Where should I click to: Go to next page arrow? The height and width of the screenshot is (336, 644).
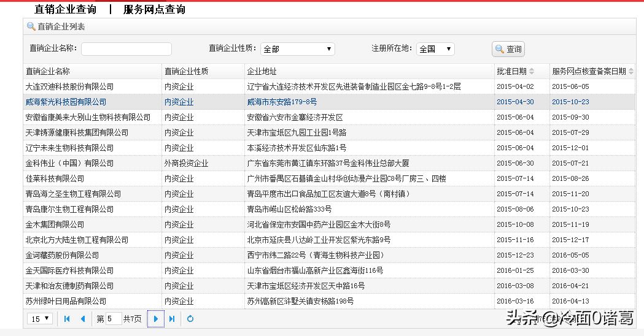pos(156,319)
